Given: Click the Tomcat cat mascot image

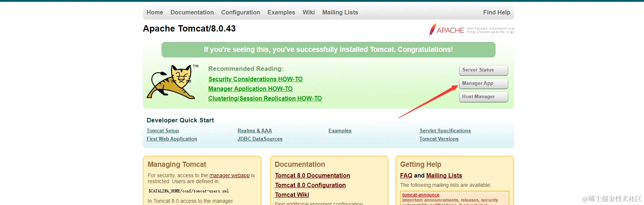Looking at the screenshot, I should click(171, 82).
